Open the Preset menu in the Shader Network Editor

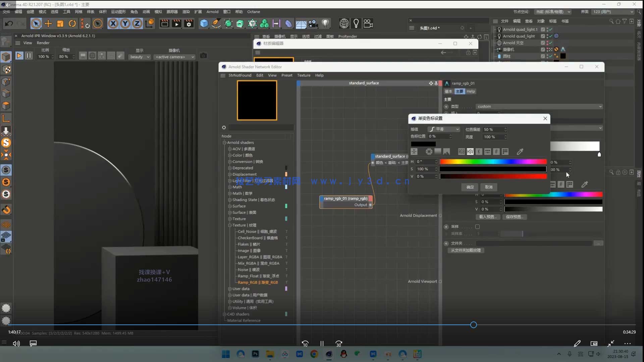point(286,75)
